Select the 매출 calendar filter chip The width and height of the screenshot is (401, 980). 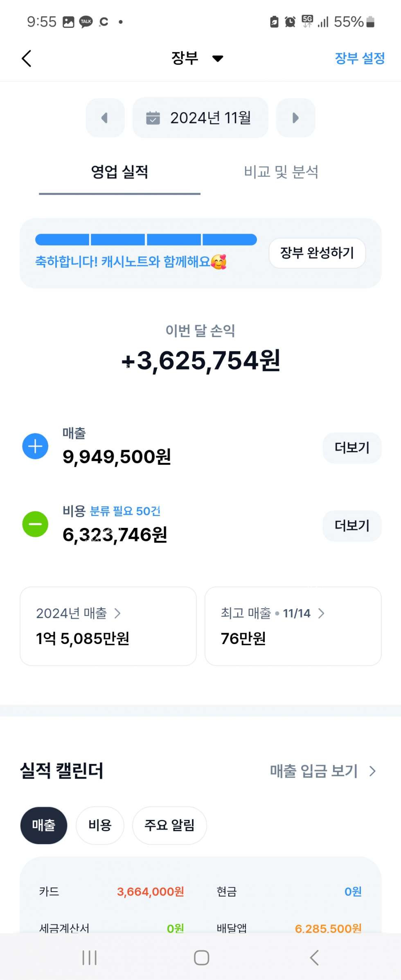[44, 825]
